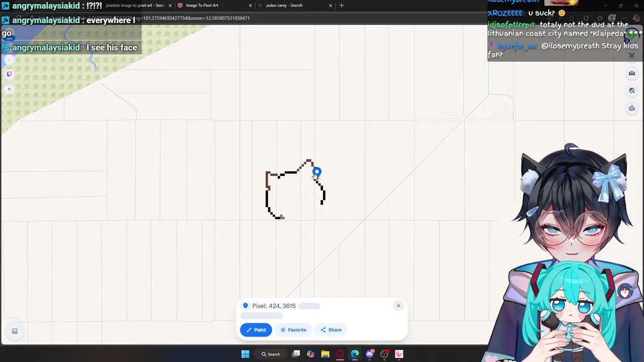Open the map search globe icon
This screenshot has height=362, width=644.
click(632, 90)
